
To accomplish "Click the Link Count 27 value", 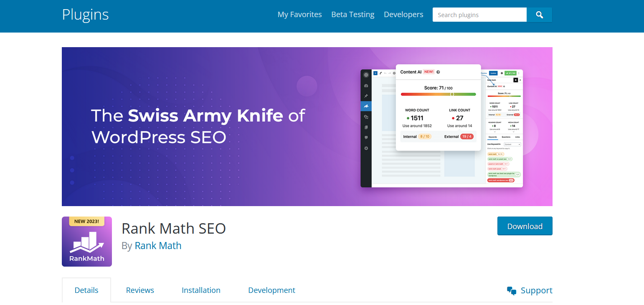I will click(x=459, y=118).
